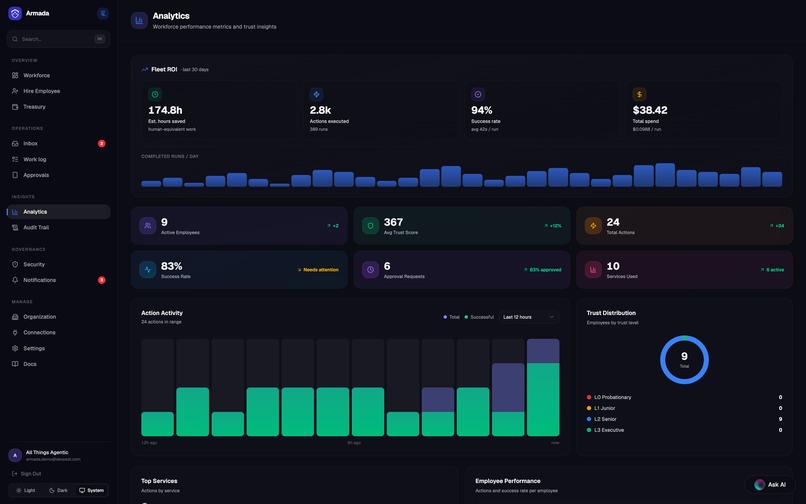Screen dimensions: 806x504
Task: Click the Approvals clipboard icon
Action: tap(15, 175)
